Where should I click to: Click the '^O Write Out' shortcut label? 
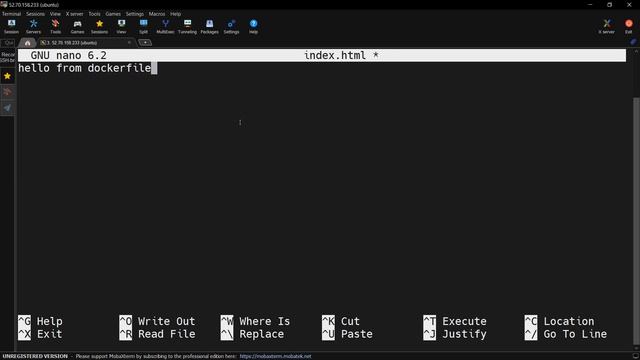157,321
